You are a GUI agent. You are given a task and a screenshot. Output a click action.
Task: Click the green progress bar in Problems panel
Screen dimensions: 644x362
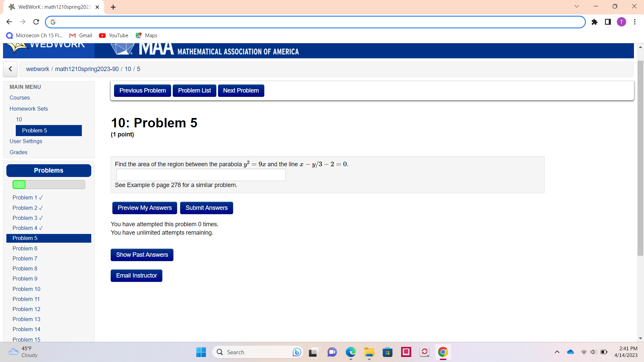click(19, 184)
